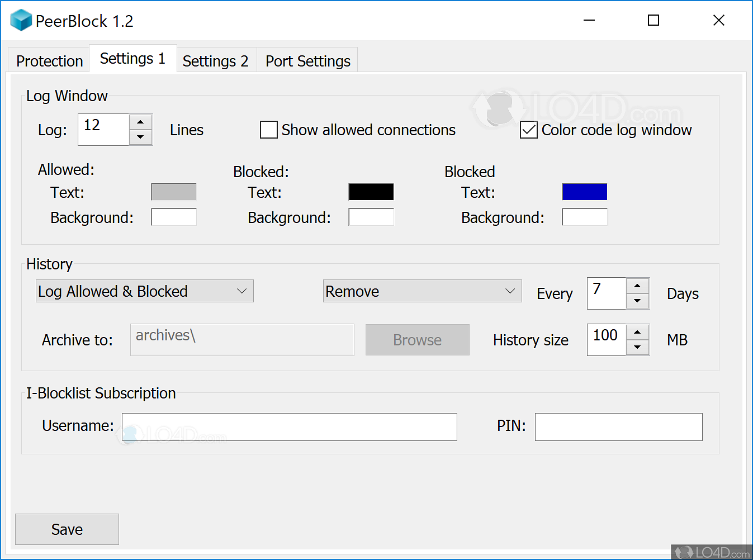Image resolution: width=753 pixels, height=560 pixels.
Task: Click the PeerBlock cube icon in title bar
Action: click(21, 20)
